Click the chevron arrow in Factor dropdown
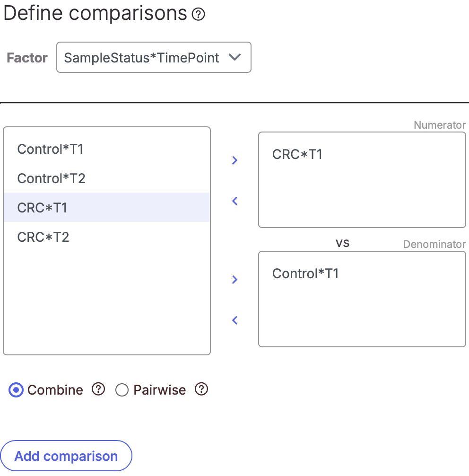This screenshot has height=476, width=469. click(x=234, y=57)
